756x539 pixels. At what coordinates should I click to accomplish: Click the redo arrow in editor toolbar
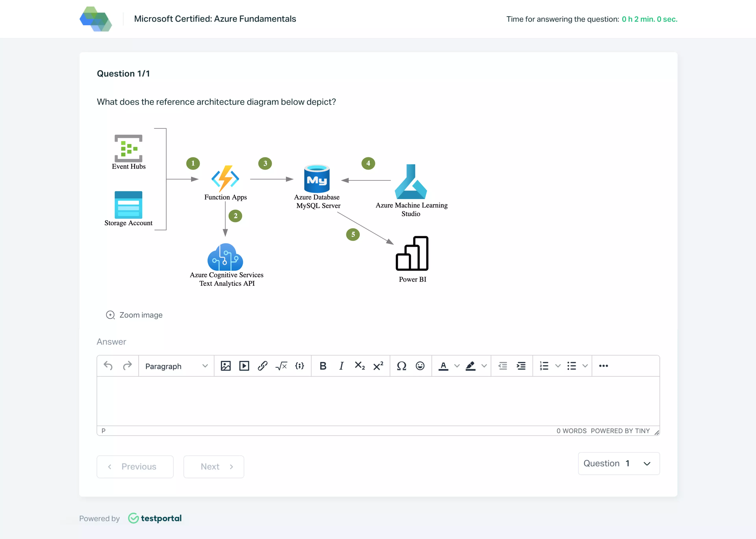tap(127, 366)
